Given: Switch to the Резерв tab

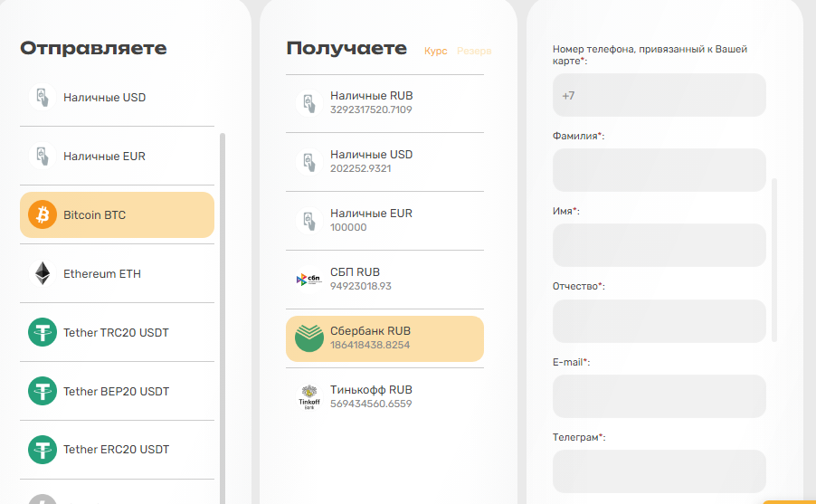Looking at the screenshot, I should pos(474,51).
